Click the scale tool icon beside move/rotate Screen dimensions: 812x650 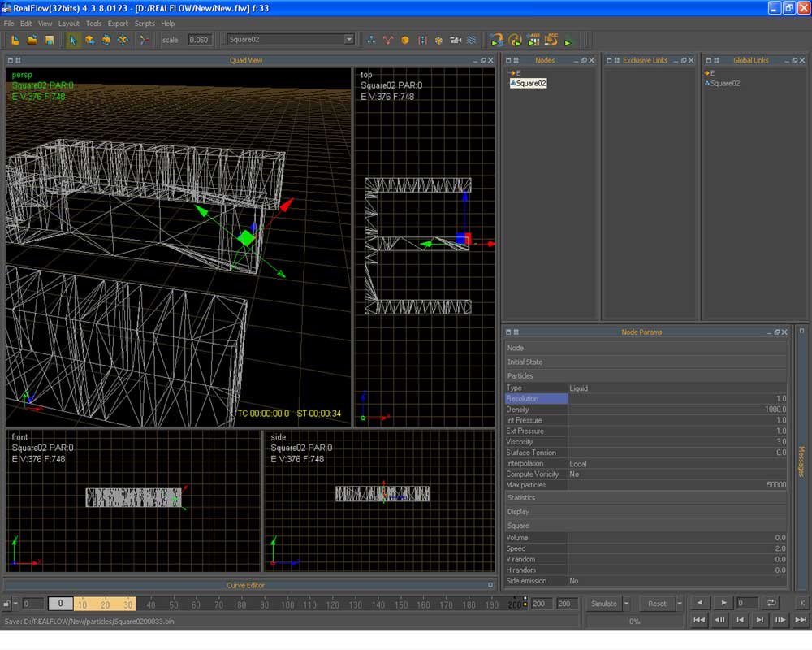click(x=123, y=40)
